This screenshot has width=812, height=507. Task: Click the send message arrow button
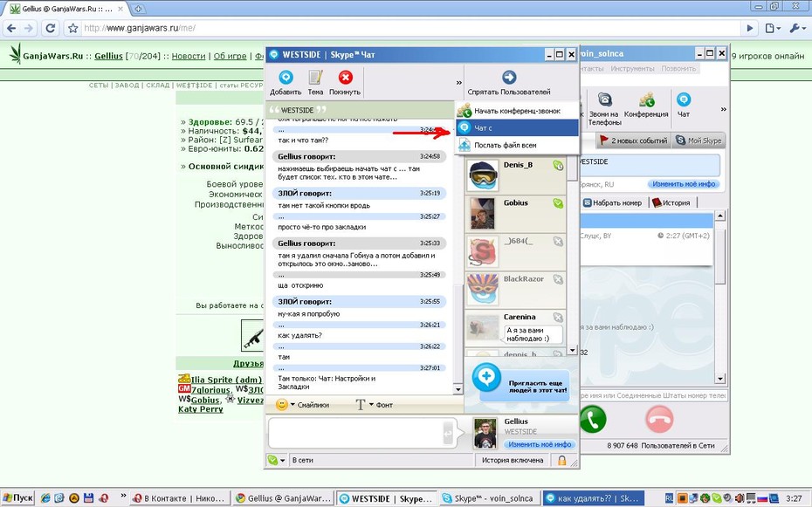click(448, 433)
